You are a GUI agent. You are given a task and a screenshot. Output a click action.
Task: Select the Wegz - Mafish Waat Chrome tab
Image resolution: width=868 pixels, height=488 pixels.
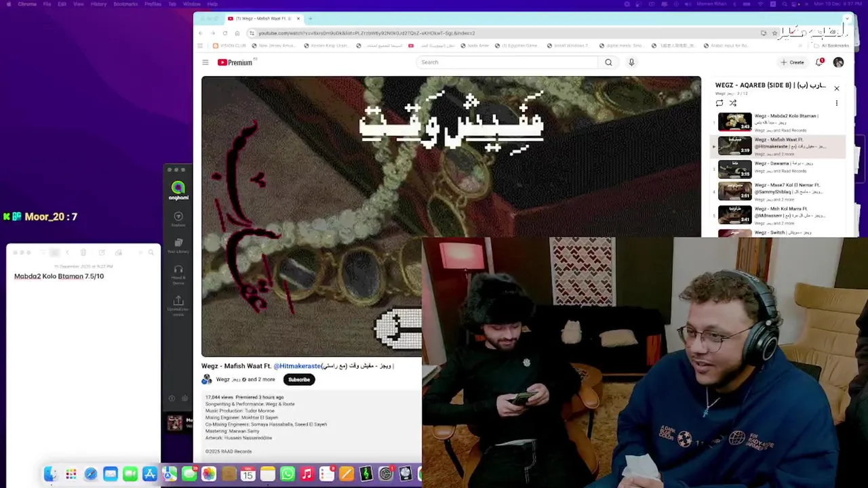(x=264, y=18)
